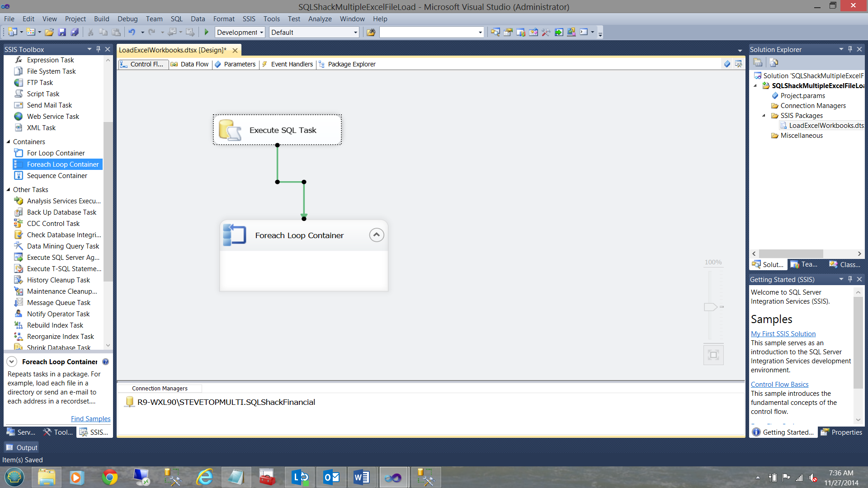Click the Find Samples link

(90, 419)
